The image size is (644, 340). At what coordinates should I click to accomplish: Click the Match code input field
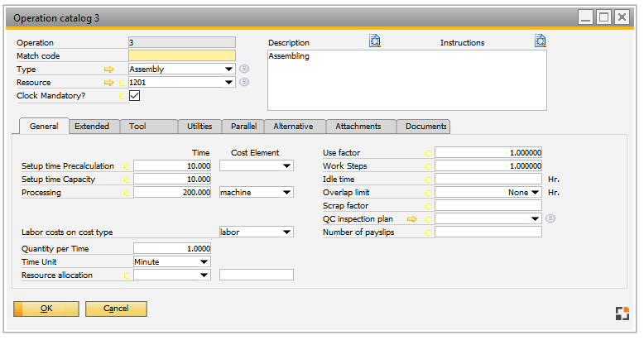tap(182, 55)
